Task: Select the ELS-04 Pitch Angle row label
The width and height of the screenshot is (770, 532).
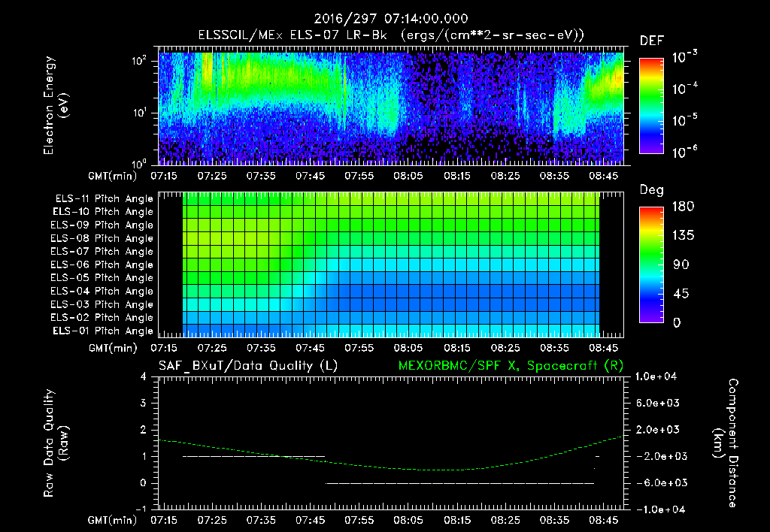Action: pyautogui.click(x=102, y=291)
